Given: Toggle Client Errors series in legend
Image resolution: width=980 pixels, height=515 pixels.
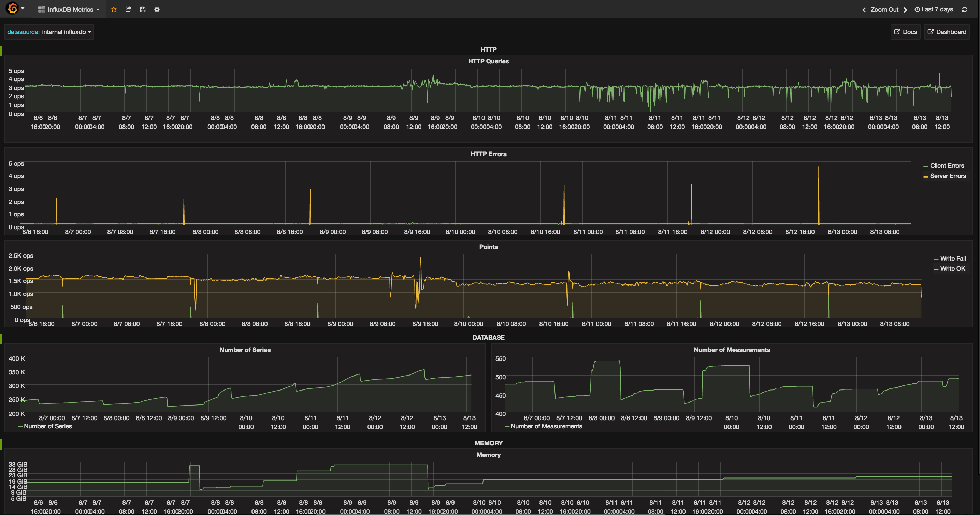Looking at the screenshot, I should coord(947,166).
